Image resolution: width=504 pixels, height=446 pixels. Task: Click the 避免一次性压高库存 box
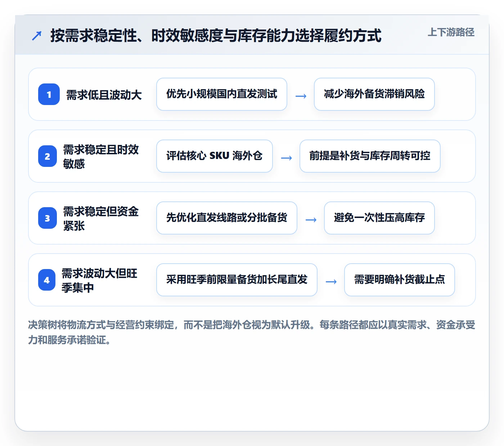(379, 218)
